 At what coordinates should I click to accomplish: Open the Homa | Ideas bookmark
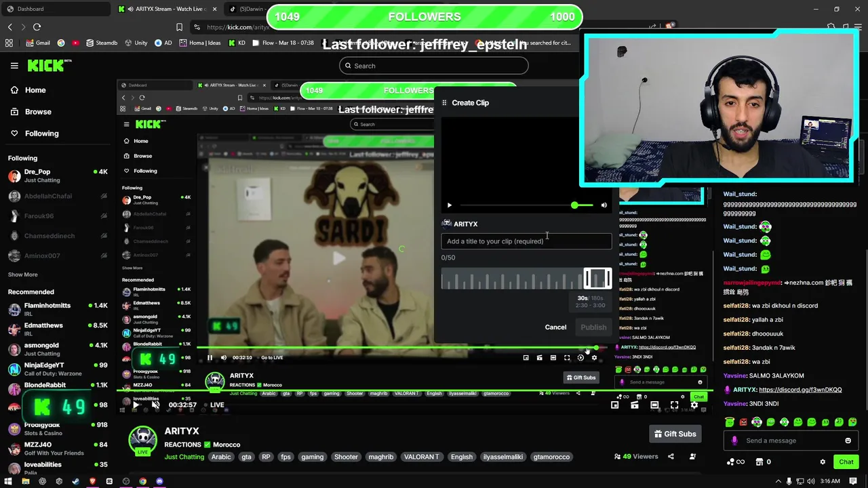[199, 43]
